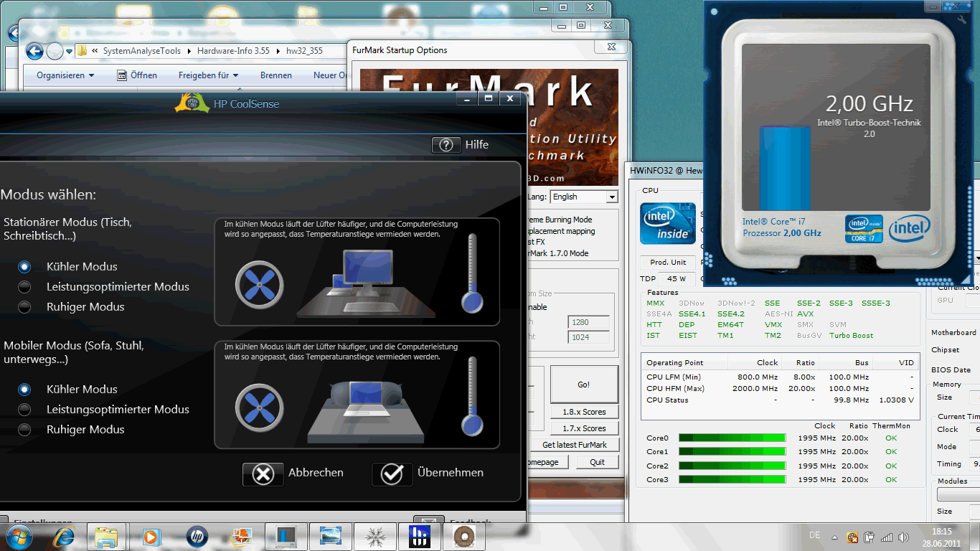Select Ruhiger Modus under Stationärer Modus

25,306
